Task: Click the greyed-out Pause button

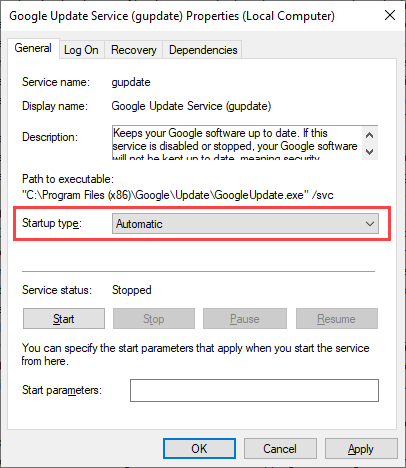Action: pos(245,319)
